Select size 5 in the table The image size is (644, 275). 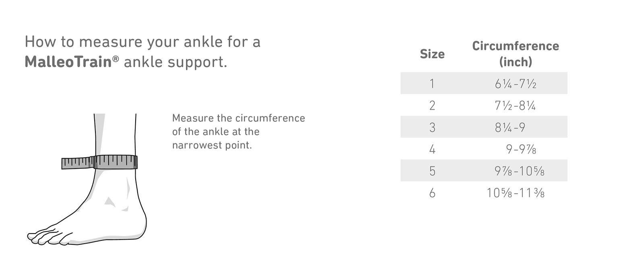[432, 171]
